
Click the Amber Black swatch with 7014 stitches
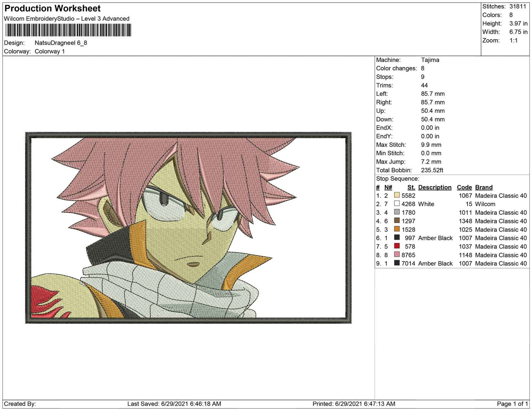pyautogui.click(x=397, y=263)
